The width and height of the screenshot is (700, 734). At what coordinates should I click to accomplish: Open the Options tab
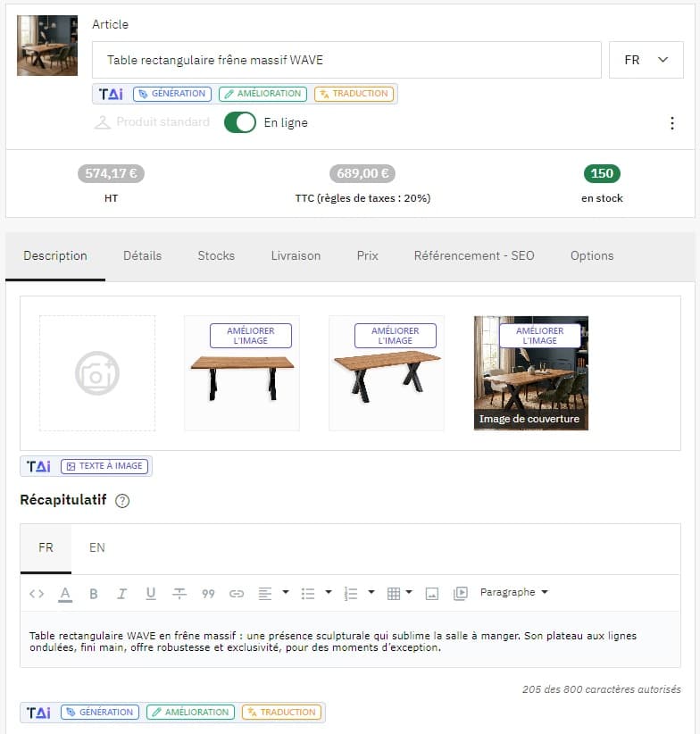592,256
